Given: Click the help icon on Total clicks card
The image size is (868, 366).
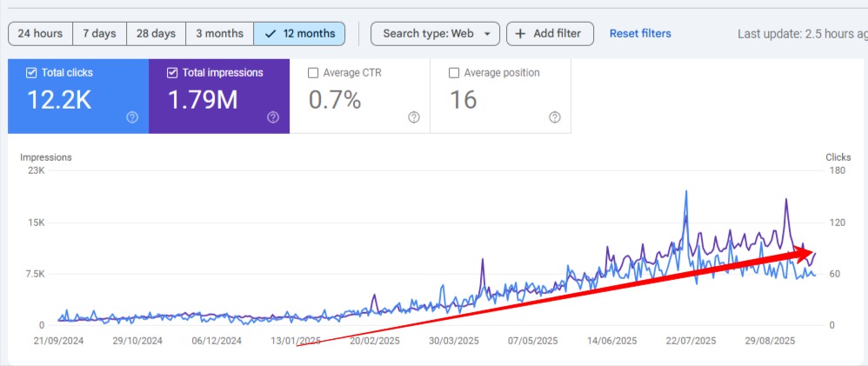Looking at the screenshot, I should [132, 117].
